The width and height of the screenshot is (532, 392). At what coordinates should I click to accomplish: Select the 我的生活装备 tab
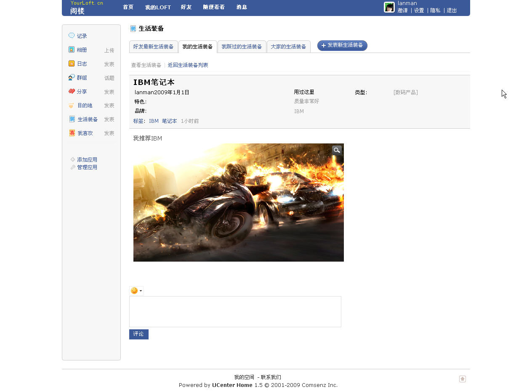[x=197, y=47]
